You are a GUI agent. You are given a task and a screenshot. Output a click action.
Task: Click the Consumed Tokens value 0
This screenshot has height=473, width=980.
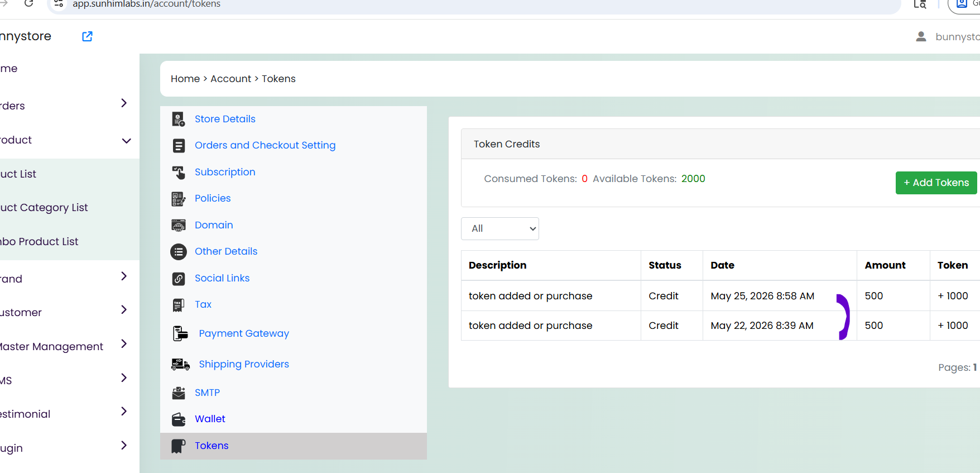[584, 179]
